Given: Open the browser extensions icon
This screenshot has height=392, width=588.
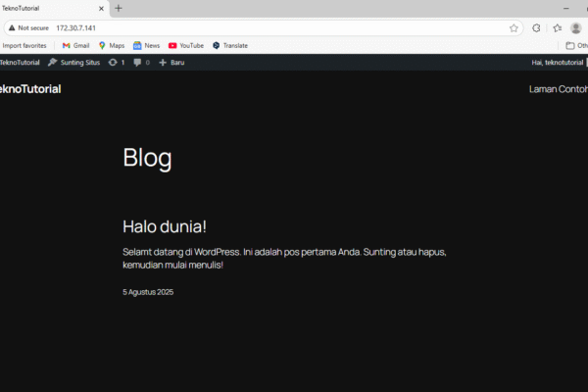Looking at the screenshot, I should tap(536, 28).
